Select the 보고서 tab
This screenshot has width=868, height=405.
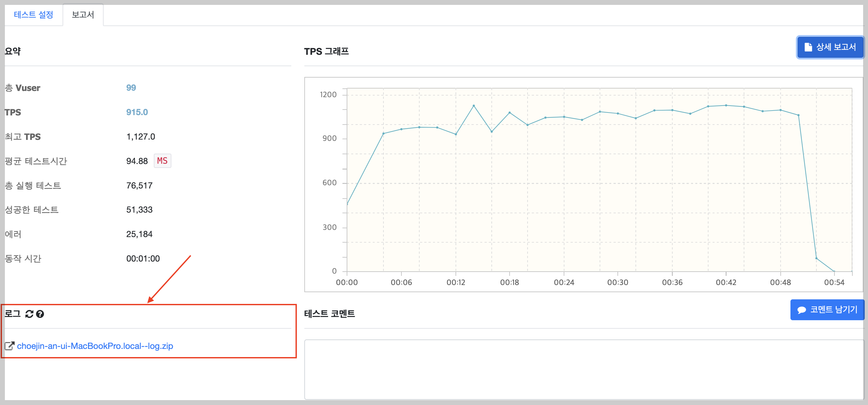pos(83,14)
